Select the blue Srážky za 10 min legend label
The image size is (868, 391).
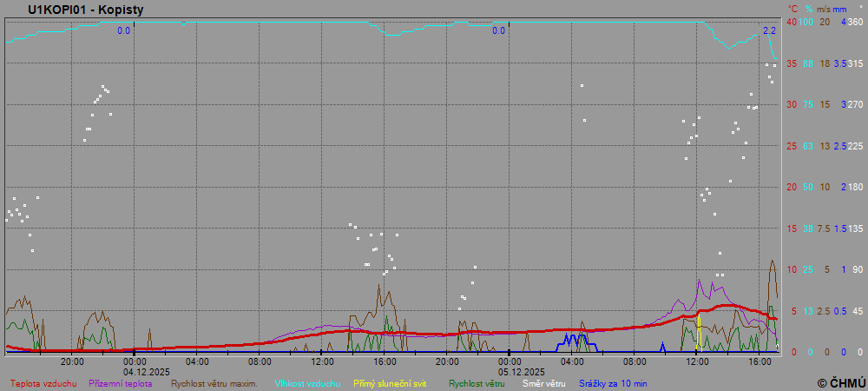point(613,382)
